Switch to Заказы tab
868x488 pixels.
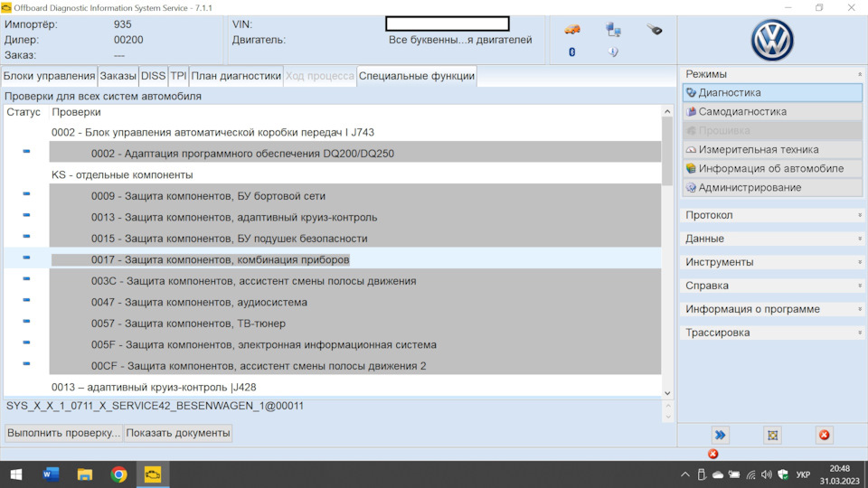point(118,76)
